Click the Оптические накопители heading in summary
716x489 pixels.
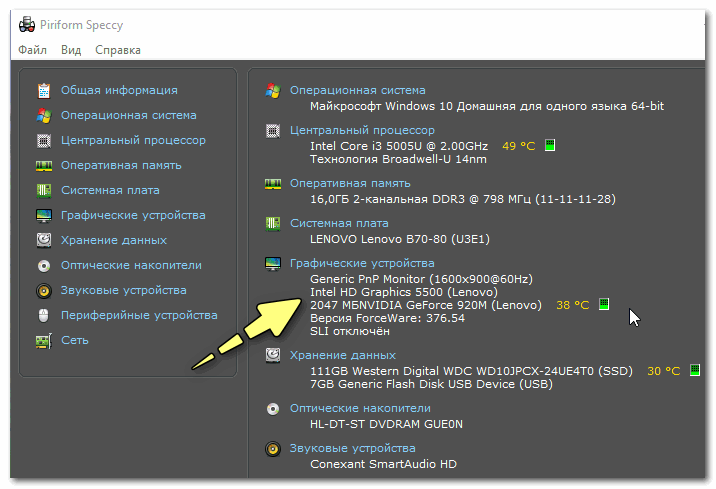tap(360, 409)
